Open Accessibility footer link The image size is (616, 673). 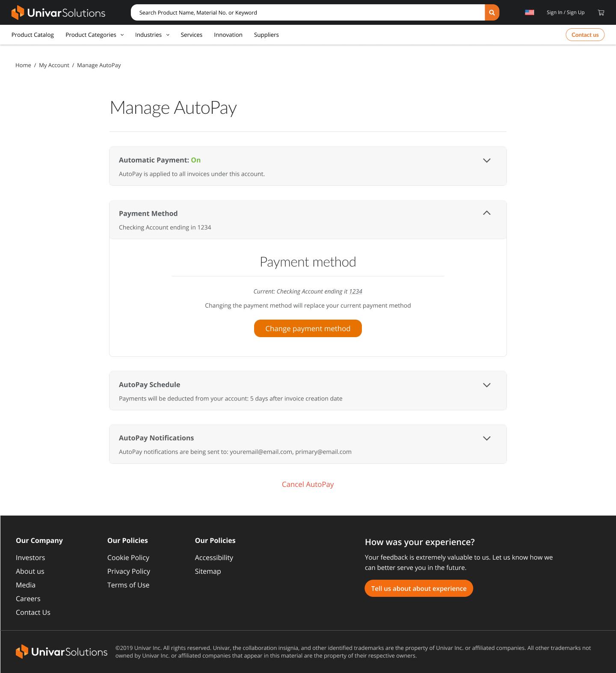(214, 557)
